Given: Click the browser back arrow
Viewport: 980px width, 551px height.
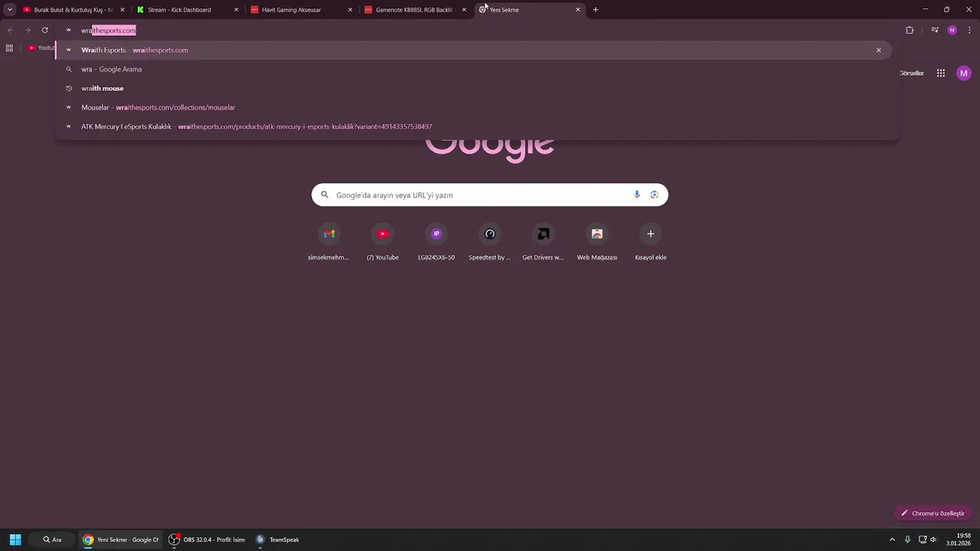Looking at the screenshot, I should 10,30.
